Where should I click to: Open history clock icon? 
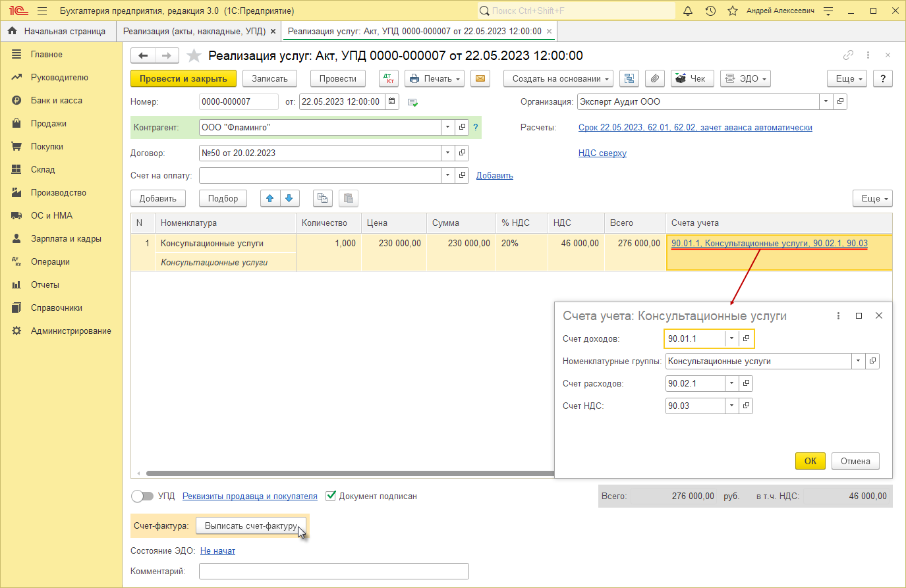coord(710,11)
